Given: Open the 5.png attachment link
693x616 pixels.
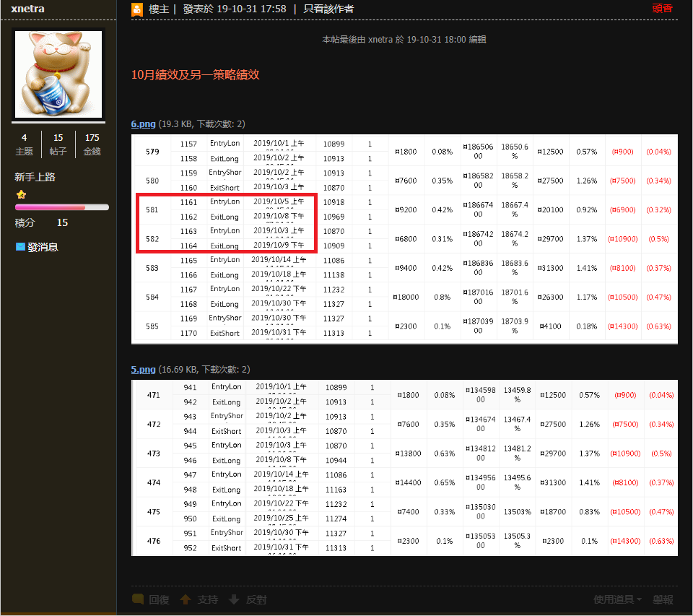Looking at the screenshot, I should point(143,369).
